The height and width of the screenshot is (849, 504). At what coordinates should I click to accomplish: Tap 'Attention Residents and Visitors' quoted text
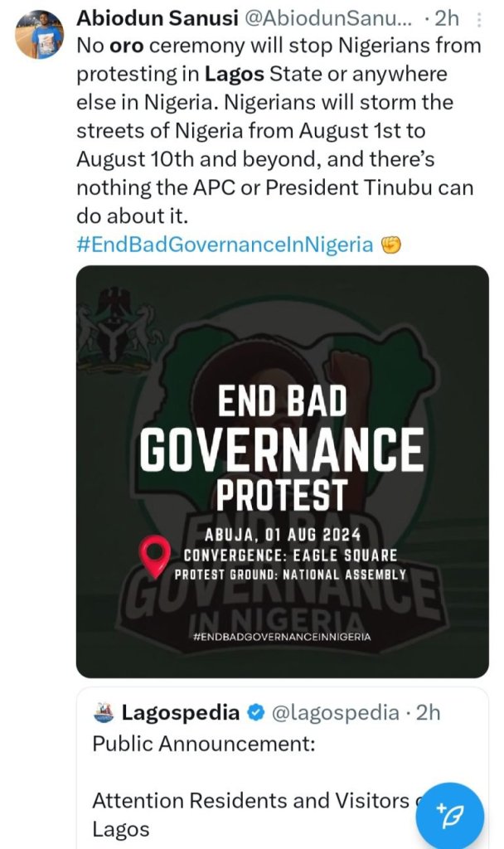coord(249,801)
